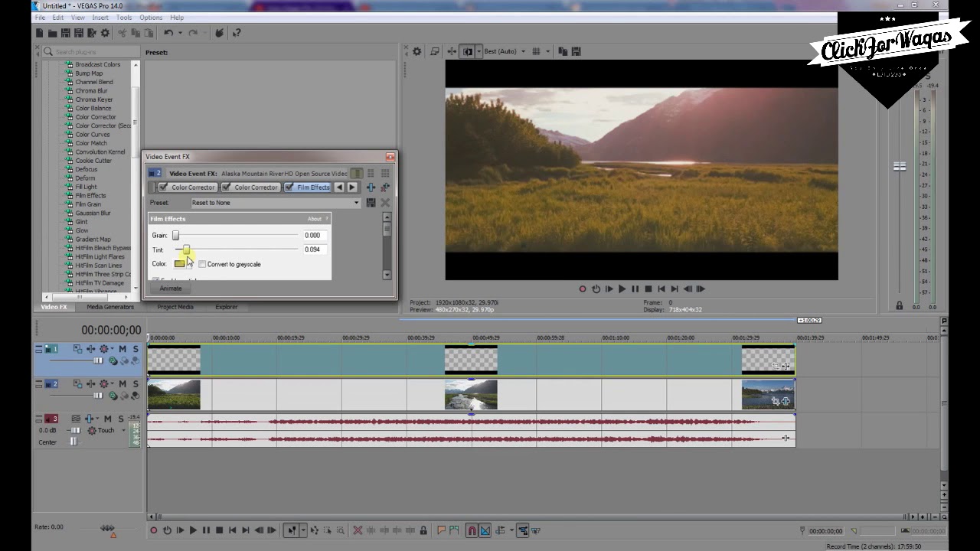Click automation settings gear on track 1
980x551 pixels.
pyautogui.click(x=103, y=349)
